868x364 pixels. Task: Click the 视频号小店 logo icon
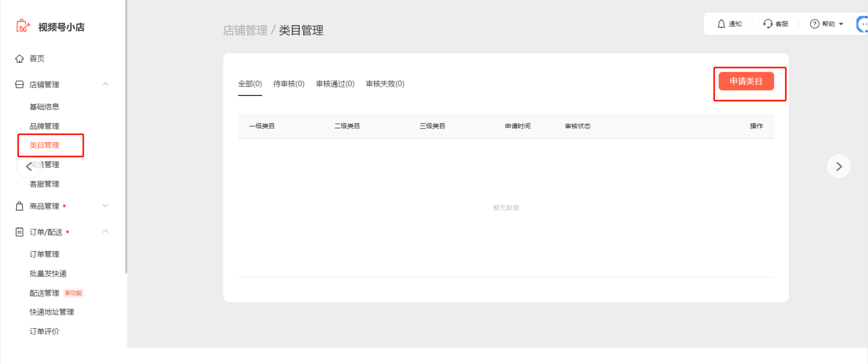point(23,26)
